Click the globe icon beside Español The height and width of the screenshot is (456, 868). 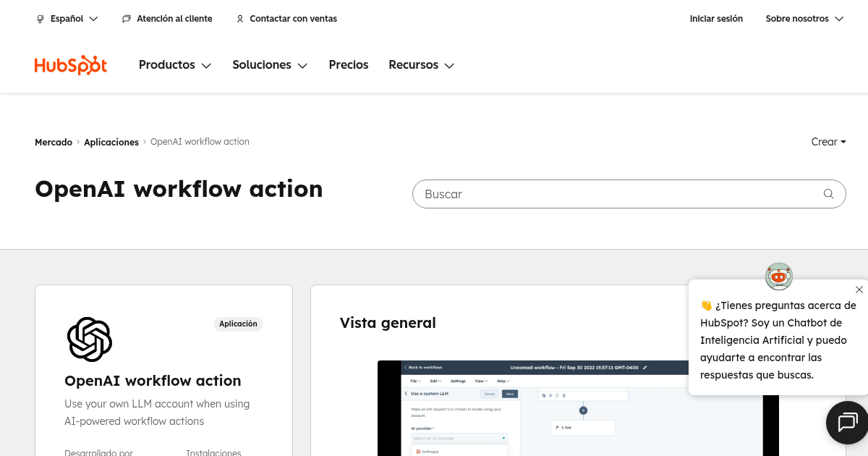[41, 19]
